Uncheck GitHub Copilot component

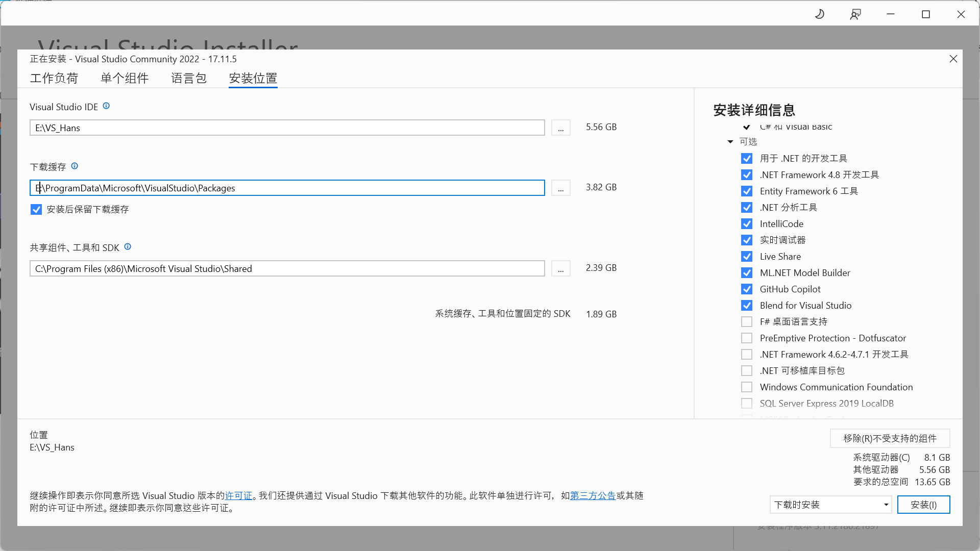click(x=746, y=289)
